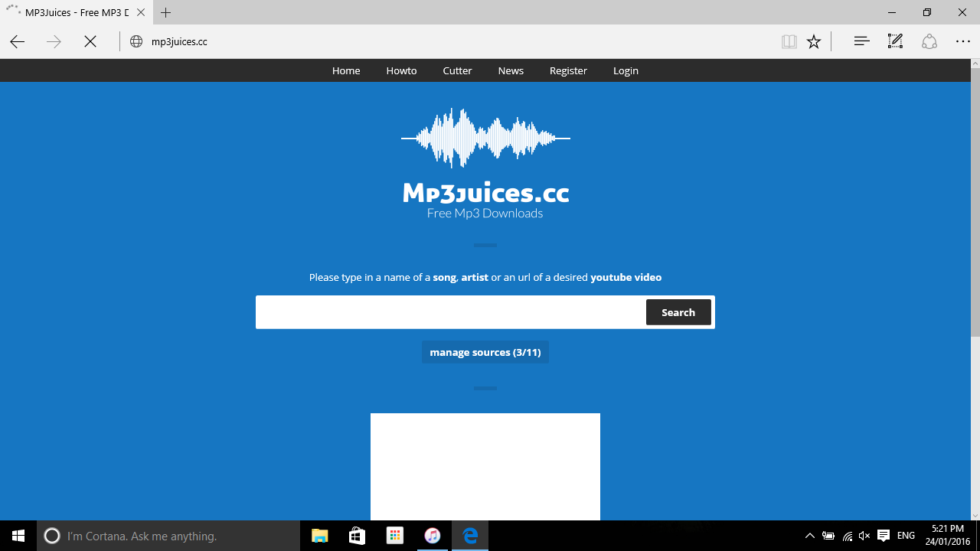Open the Cutter tab on Mp3Juices
The image size is (980, 551).
pyautogui.click(x=457, y=70)
